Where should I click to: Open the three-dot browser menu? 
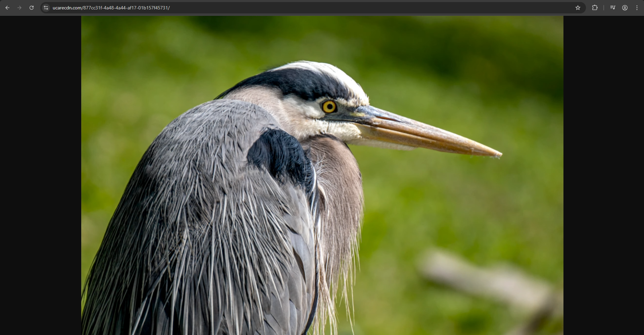(x=637, y=8)
